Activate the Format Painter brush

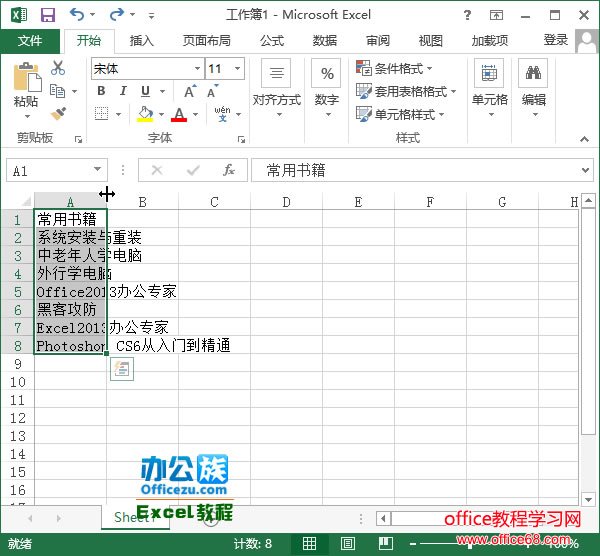coord(58,113)
